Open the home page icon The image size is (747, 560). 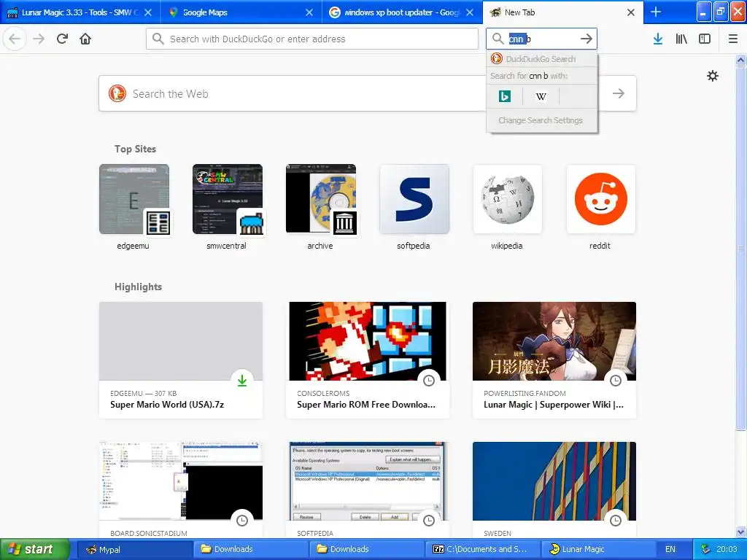[85, 39]
